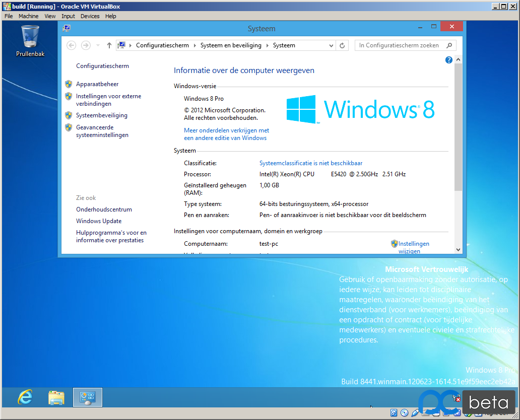The width and height of the screenshot is (520, 420).
Task: Click the refresh button in address bar
Action: click(x=342, y=45)
